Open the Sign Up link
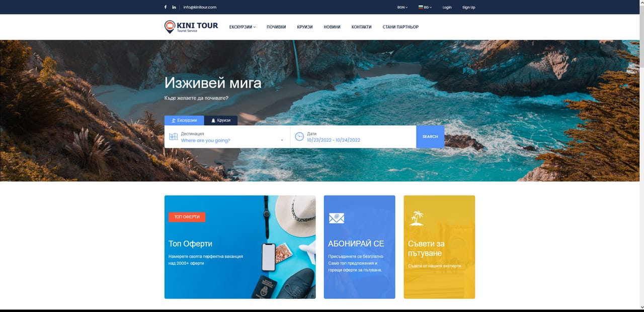Viewport: 644px width, 312px height. (x=468, y=8)
